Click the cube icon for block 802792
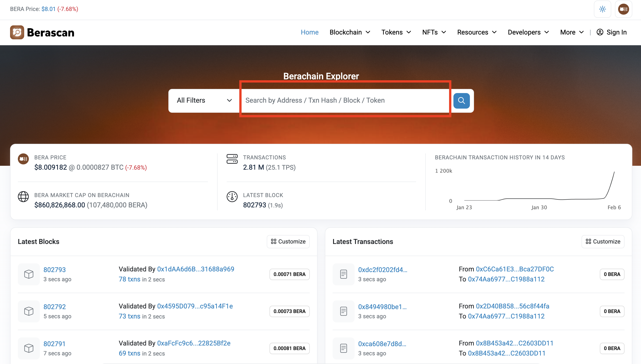The image size is (641, 364). coord(29,311)
